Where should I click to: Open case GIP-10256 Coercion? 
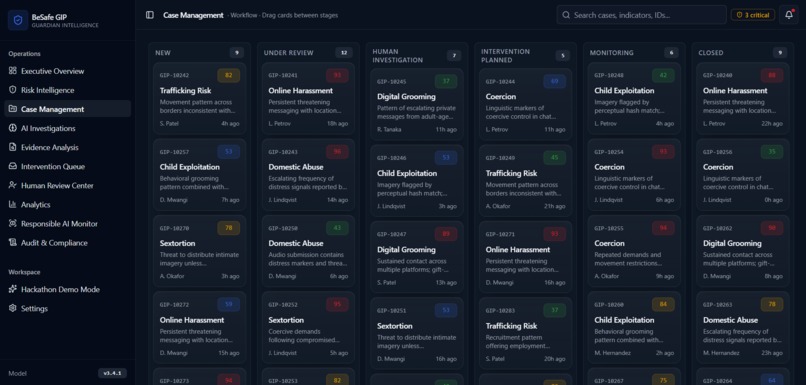[x=743, y=175]
